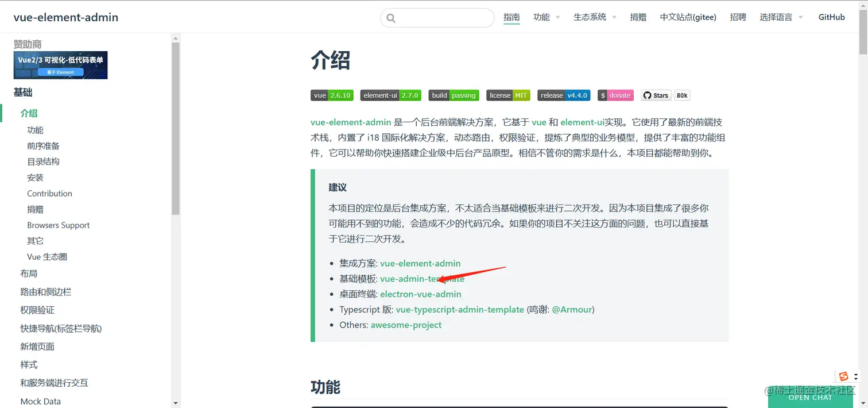Open the 选择语言 language dropdown
This screenshot has width=868, height=408.
coord(781,17)
